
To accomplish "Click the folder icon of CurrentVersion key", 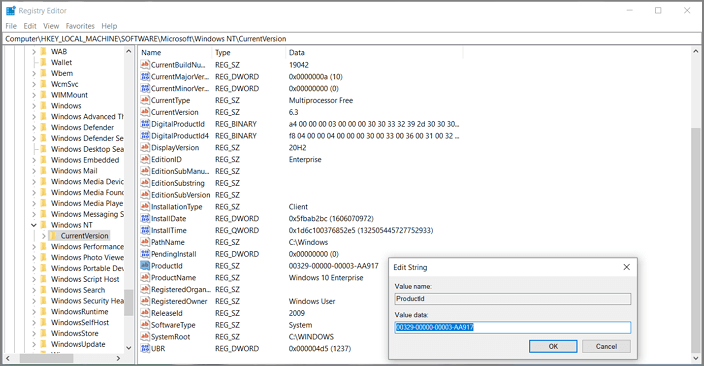I will coord(53,236).
